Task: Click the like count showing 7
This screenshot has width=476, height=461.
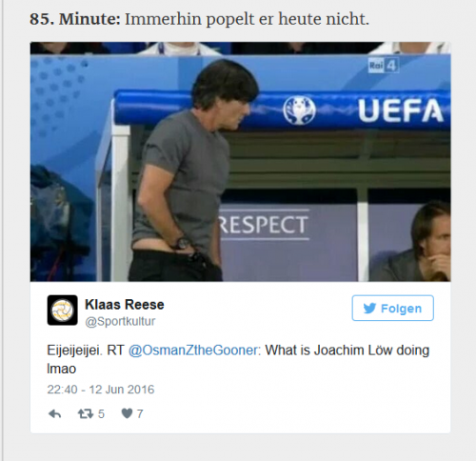Action: click(140, 414)
